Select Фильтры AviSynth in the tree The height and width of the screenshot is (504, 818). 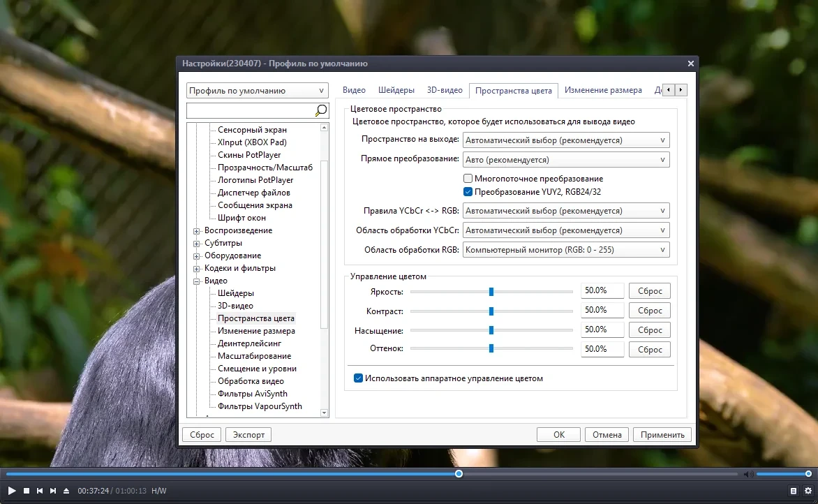[253, 394]
